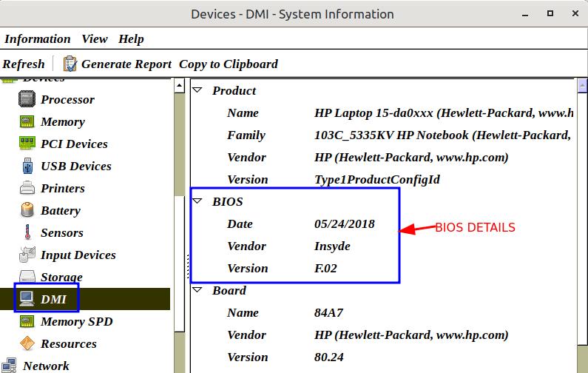588x373 pixels.
Task: Click the details pane scrollbar up arrow
Action: (582, 86)
